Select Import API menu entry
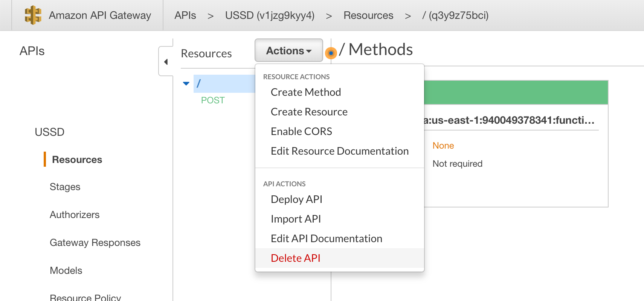The width and height of the screenshot is (644, 301). pyautogui.click(x=296, y=219)
